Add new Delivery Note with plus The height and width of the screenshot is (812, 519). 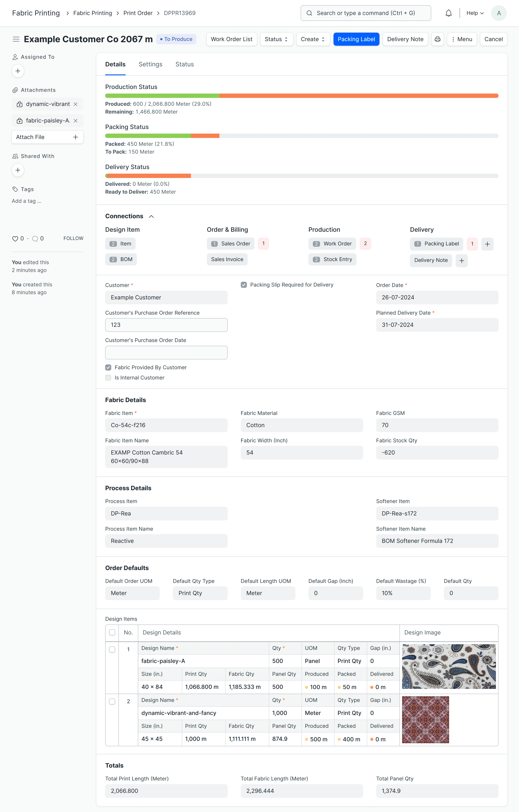coord(462,261)
